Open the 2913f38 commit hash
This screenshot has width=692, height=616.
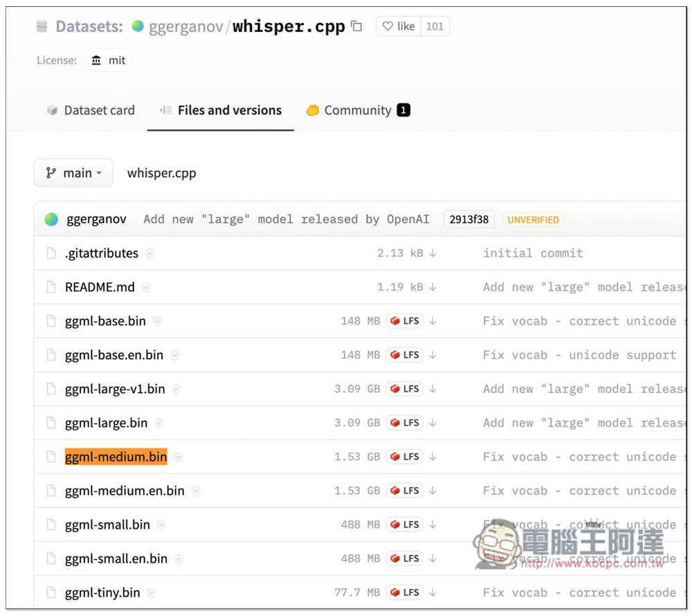pyautogui.click(x=468, y=219)
